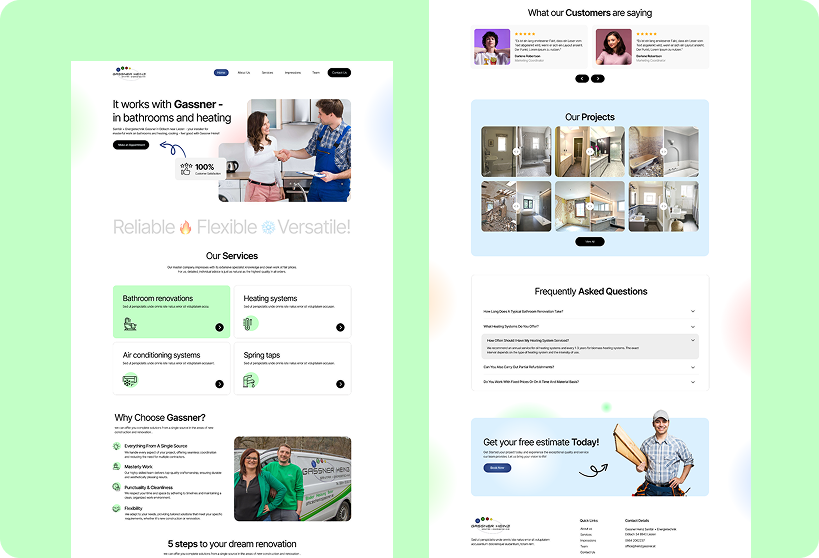Expand 'How Long Does A Typical Bathroom Renovation Take?'
Screen dimensions: 819x558
[x=692, y=311]
